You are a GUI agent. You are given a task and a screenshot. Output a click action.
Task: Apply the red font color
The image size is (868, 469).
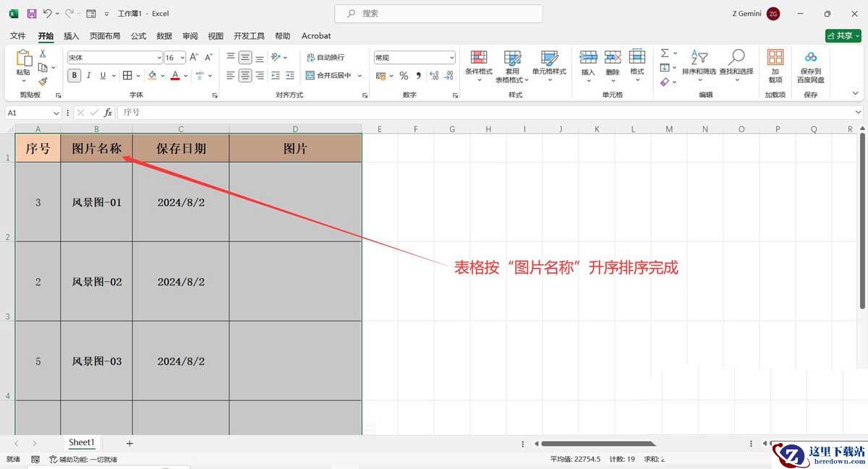pyautogui.click(x=175, y=75)
